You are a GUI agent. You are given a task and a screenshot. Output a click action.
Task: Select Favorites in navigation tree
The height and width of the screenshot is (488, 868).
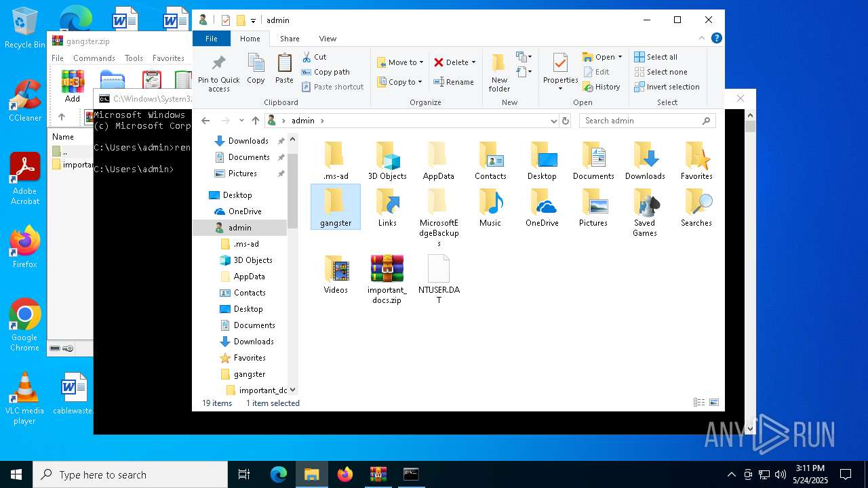click(x=250, y=358)
